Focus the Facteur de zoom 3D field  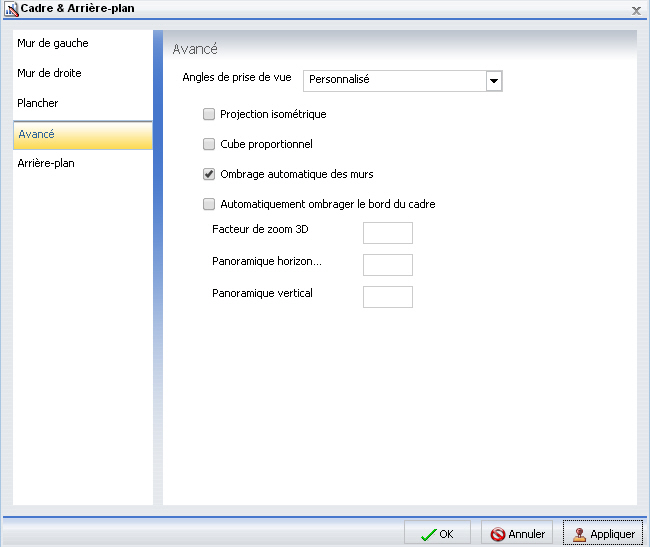388,233
